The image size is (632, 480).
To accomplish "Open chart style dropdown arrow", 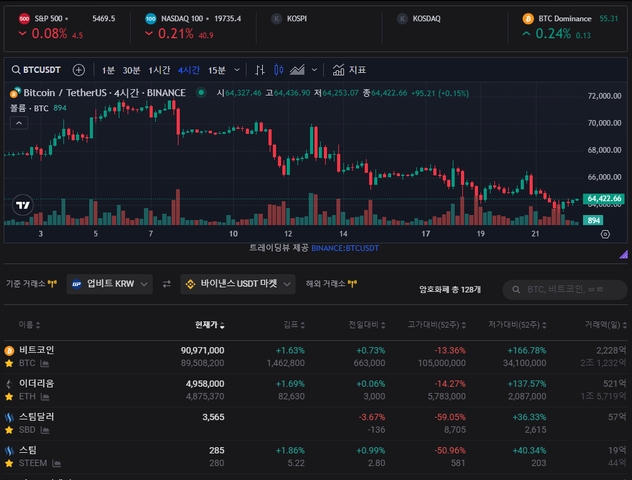I will click(x=314, y=70).
